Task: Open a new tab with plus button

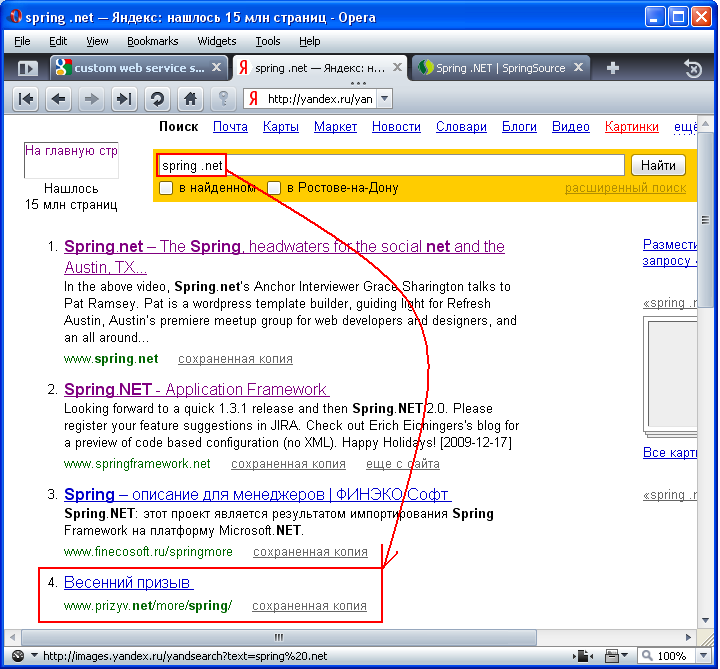Action: (613, 68)
